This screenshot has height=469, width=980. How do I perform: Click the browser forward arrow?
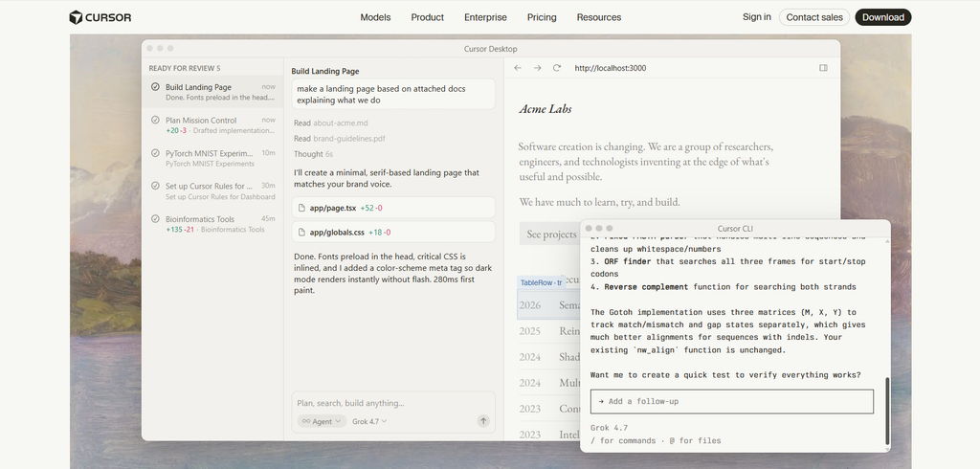[538, 68]
